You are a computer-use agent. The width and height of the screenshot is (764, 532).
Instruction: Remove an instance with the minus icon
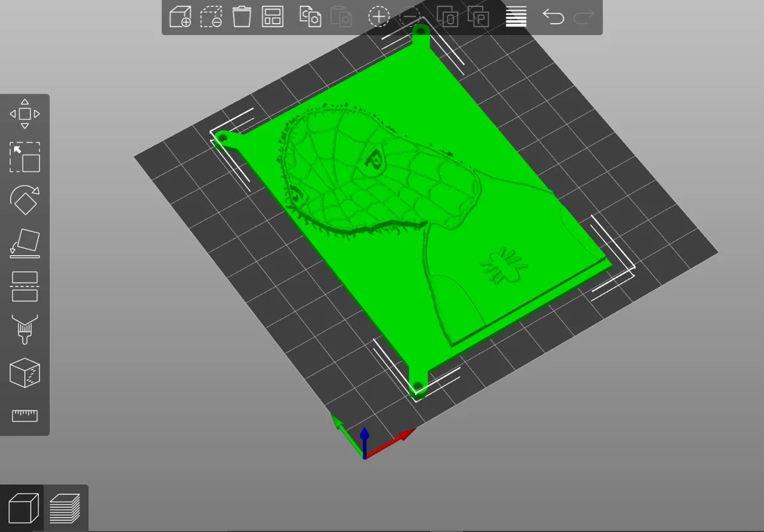[411, 17]
